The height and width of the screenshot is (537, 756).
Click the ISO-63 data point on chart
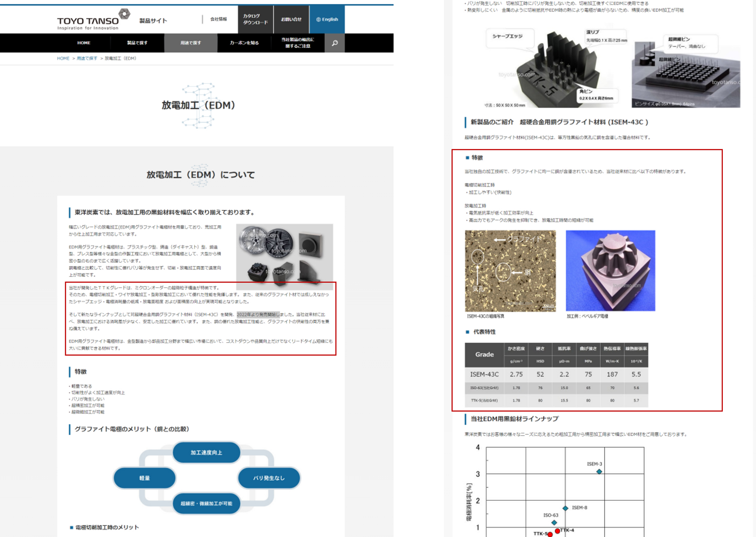pos(554,523)
